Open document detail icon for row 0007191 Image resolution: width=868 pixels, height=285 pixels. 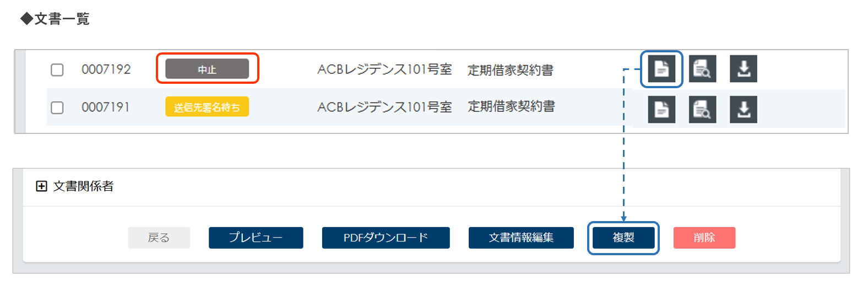tap(661, 109)
